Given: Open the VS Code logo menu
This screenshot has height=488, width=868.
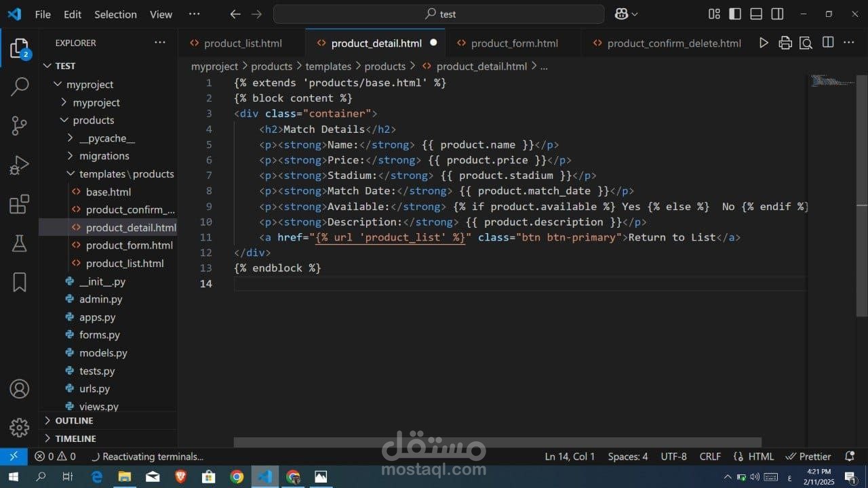Looking at the screenshot, I should (x=14, y=14).
